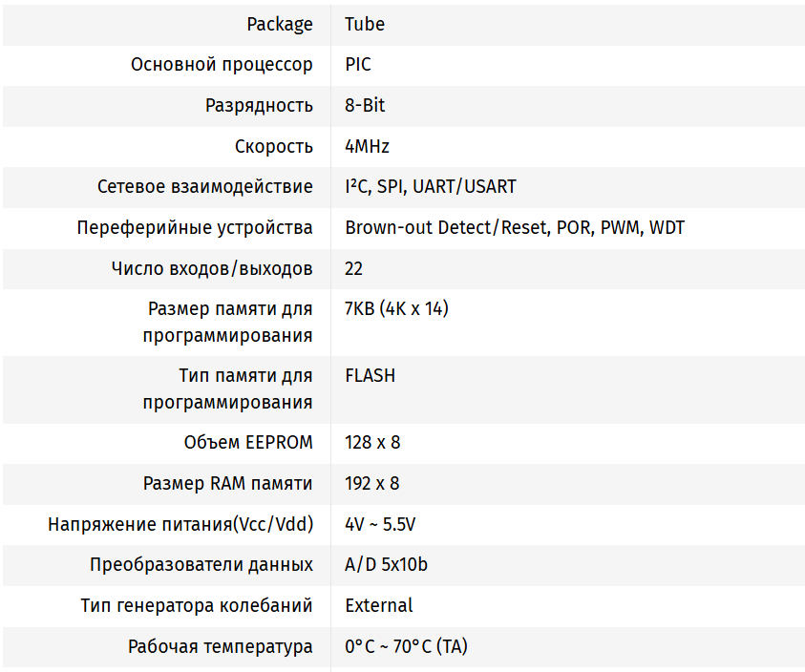Image resolution: width=805 pixels, height=672 pixels.
Task: Click the "Package" label cell
Action: [279, 25]
